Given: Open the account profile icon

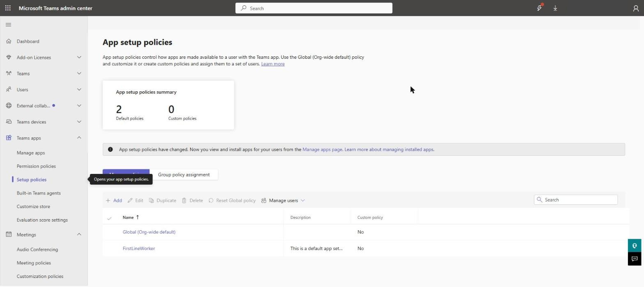Looking at the screenshot, I should (x=636, y=8).
